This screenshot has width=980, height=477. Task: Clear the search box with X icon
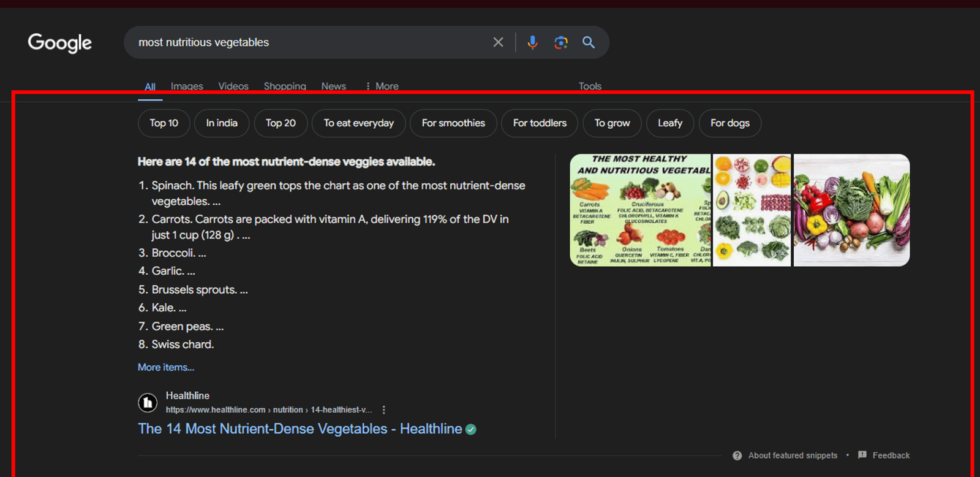(x=498, y=42)
